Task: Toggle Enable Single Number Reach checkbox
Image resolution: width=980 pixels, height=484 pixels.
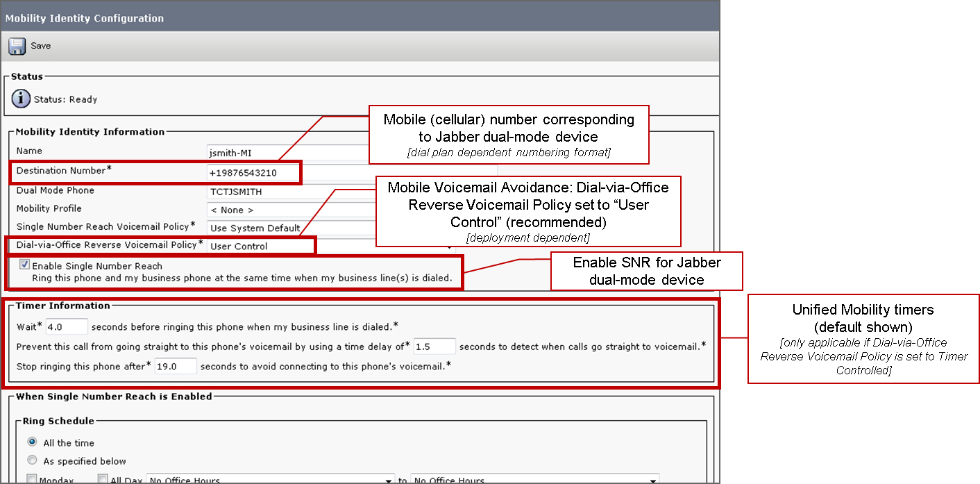Action: pos(25,265)
